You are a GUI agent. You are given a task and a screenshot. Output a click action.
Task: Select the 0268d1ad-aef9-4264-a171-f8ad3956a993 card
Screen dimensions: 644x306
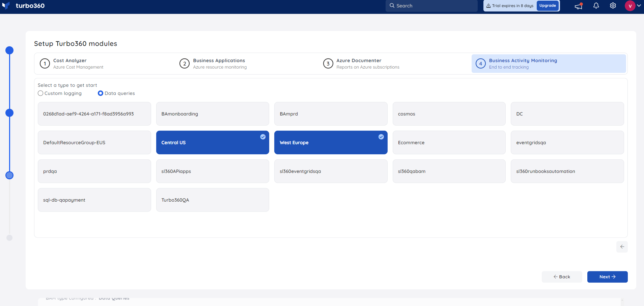(94, 114)
